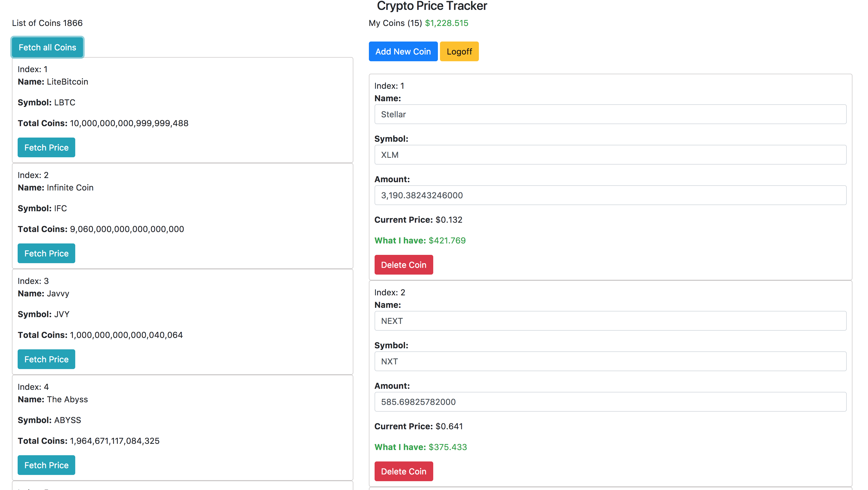
Task: Select the My Coins (15) label
Action: [395, 23]
